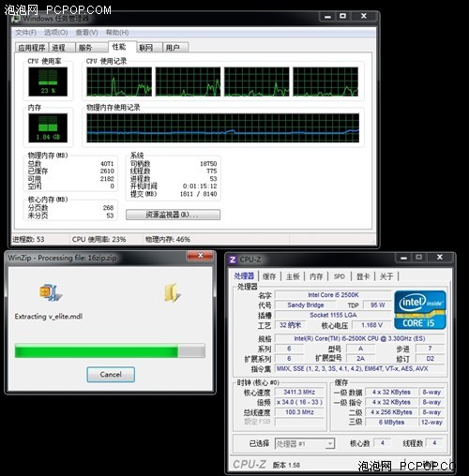The image size is (469, 476).
Task: Click the core voltage value 1.168 V
Action: click(x=371, y=325)
